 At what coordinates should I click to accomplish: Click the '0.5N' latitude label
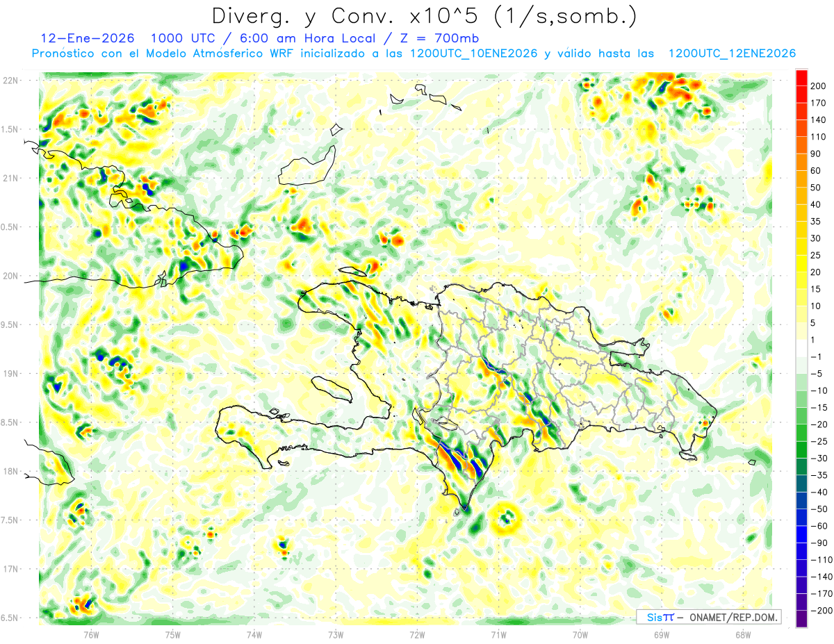(x=10, y=227)
